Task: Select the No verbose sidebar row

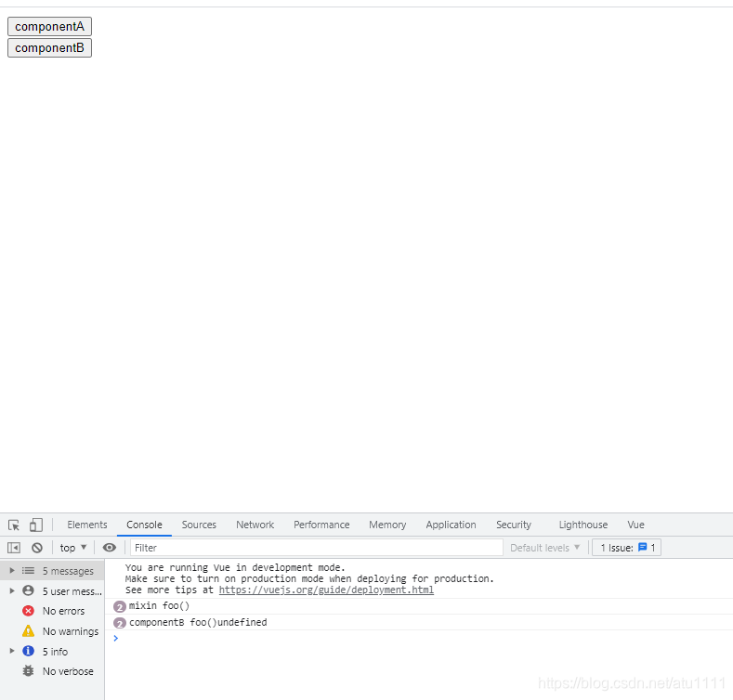Action: (52, 671)
